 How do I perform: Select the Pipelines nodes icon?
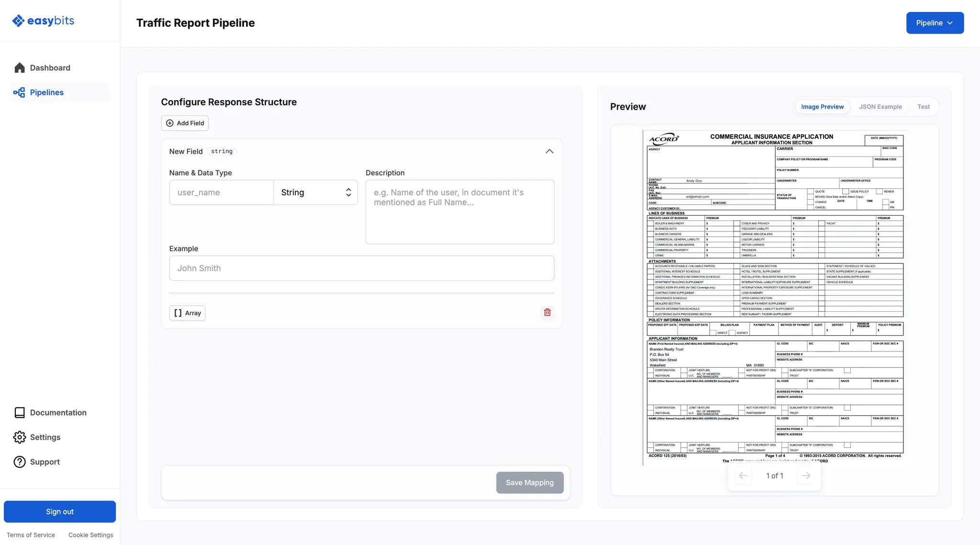[x=19, y=92]
